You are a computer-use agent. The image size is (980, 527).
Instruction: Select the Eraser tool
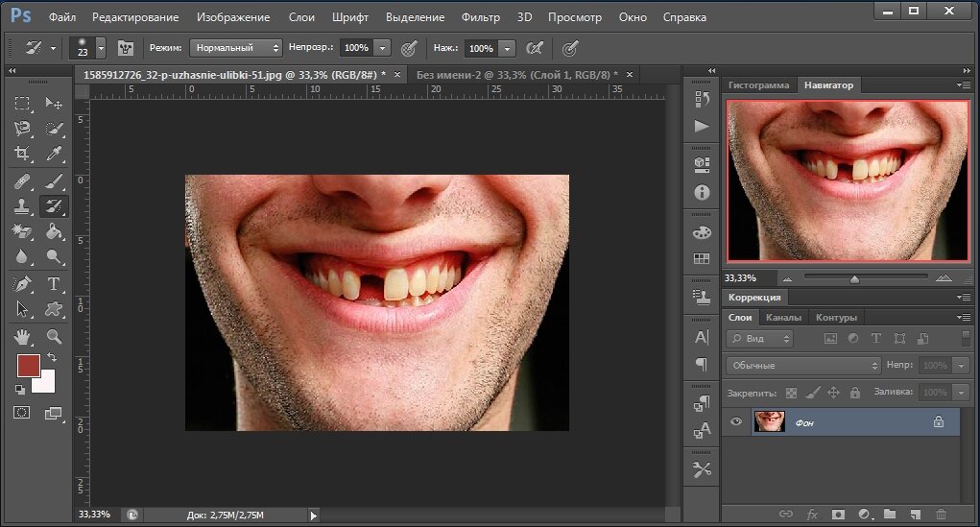(22, 232)
